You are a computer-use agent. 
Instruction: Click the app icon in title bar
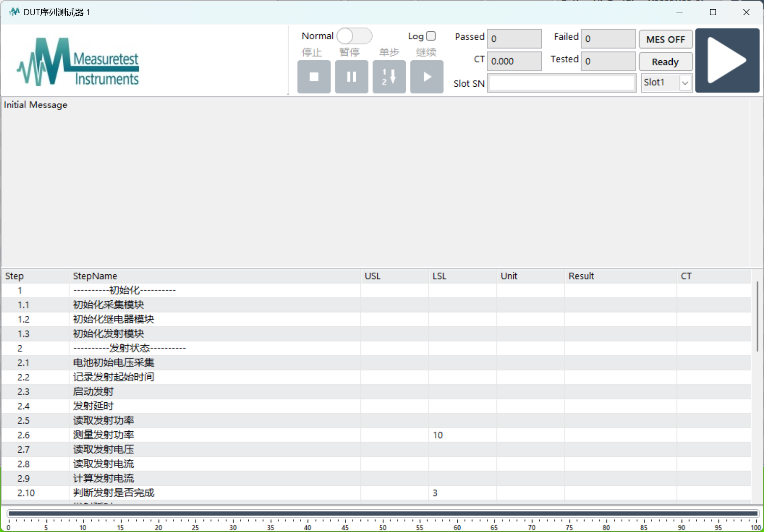pyautogui.click(x=14, y=12)
